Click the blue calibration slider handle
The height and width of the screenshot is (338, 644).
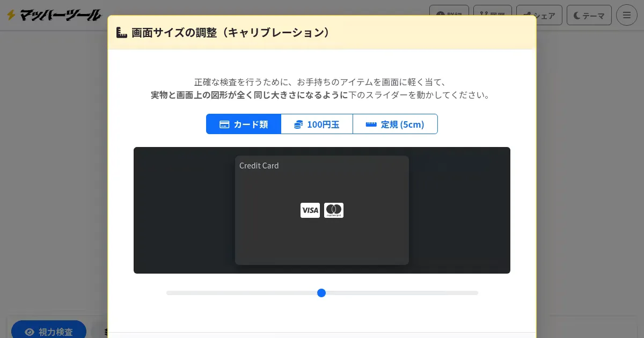pos(321,293)
